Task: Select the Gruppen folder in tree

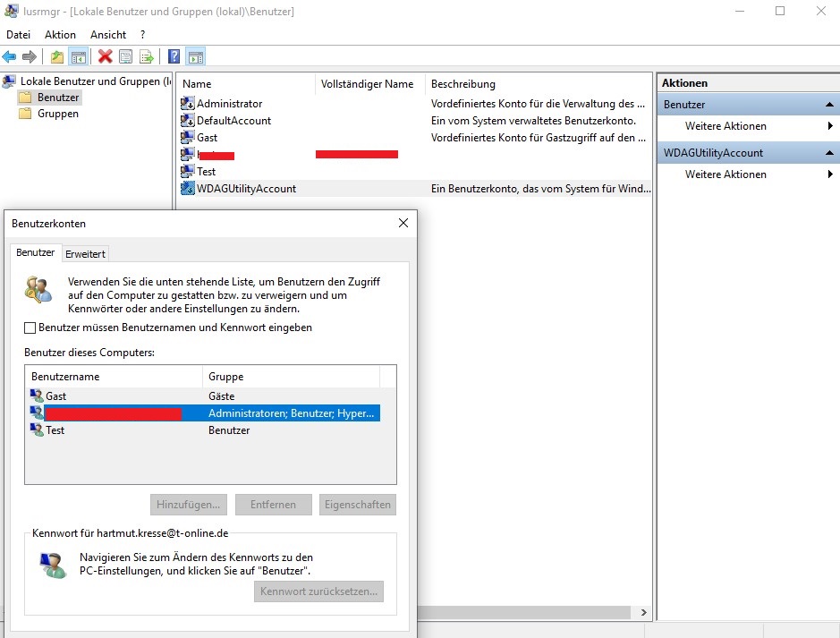Action: (x=57, y=114)
